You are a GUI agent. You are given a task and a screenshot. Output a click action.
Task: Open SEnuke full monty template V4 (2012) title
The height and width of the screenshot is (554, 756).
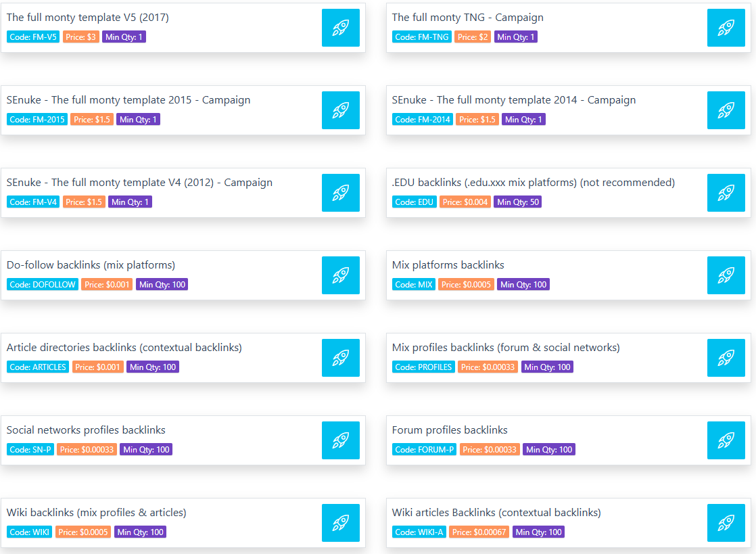click(139, 182)
